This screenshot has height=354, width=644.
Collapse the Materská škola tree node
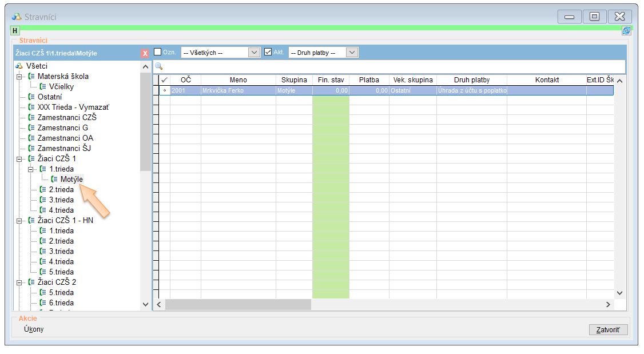tap(19, 76)
